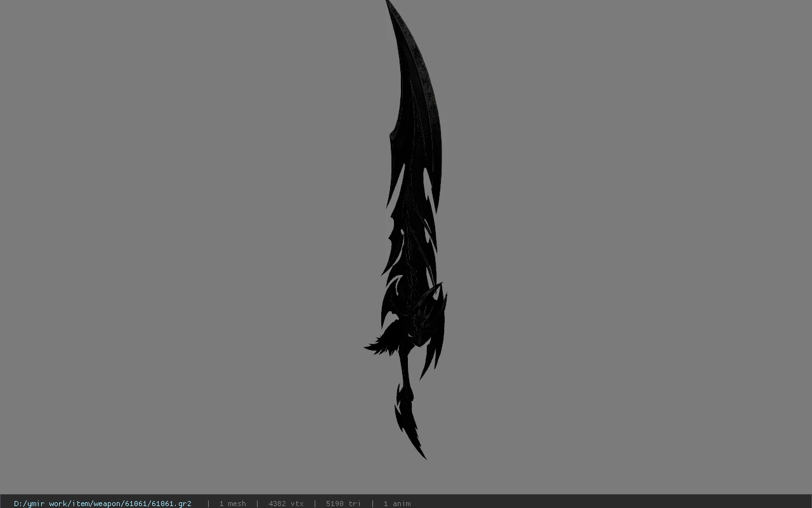812x508 pixels.
Task: Click the "1 anim" status entry
Action: click(x=397, y=504)
